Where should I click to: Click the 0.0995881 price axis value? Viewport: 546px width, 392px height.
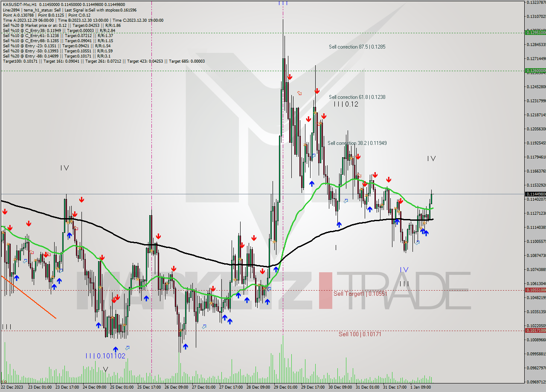[x=536, y=354]
